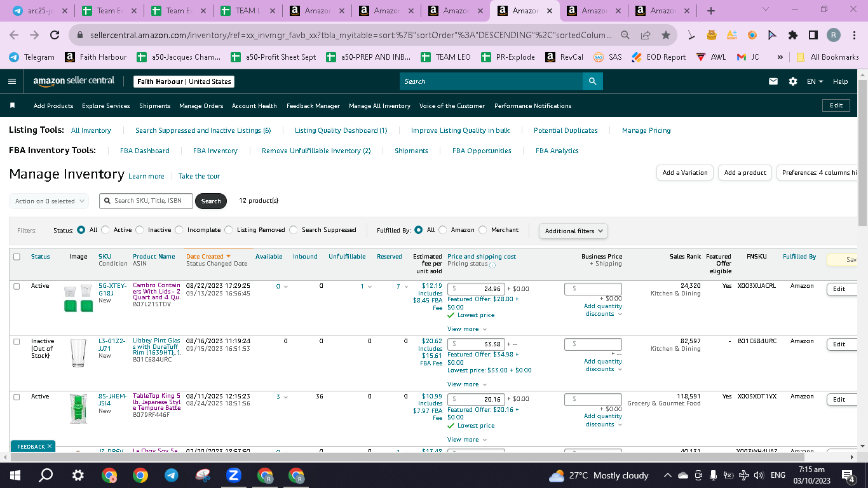Click the share icon in the address bar
This screenshot has height=488, width=868.
coord(646,36)
